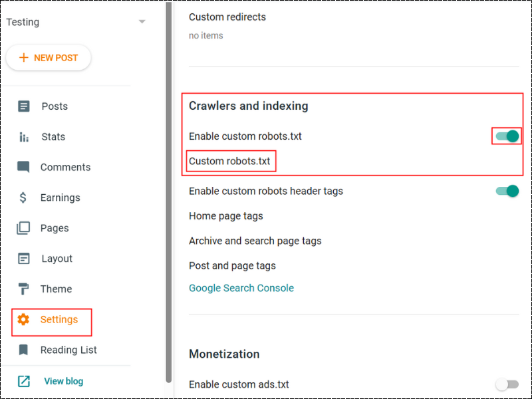Open the Archive and search page tags option
This screenshot has height=399, width=532.
255,241
